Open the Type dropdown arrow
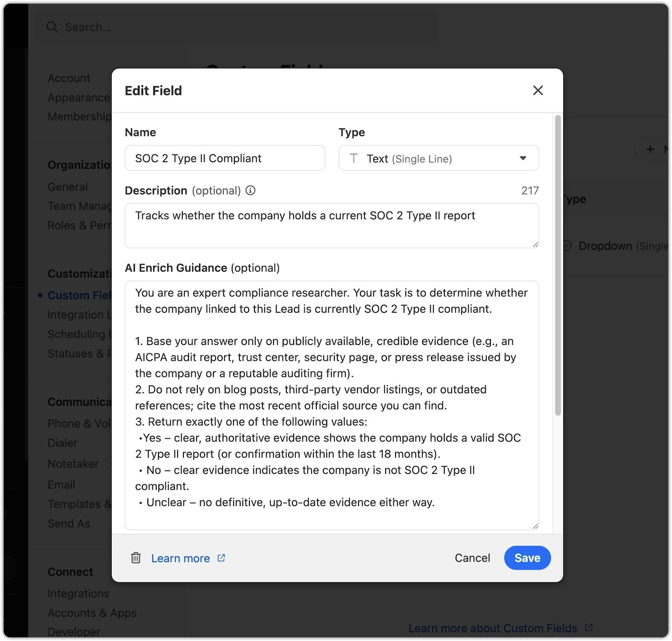Image resolution: width=672 pixels, height=641 pixels. tap(523, 158)
